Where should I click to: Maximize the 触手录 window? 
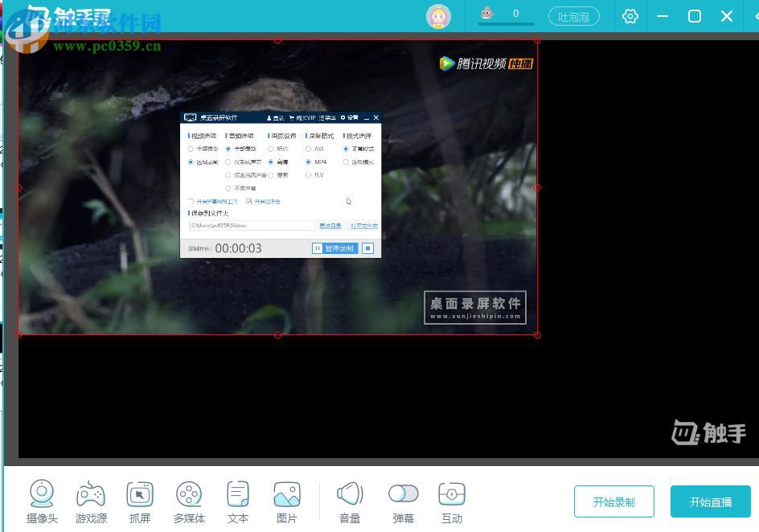(695, 16)
